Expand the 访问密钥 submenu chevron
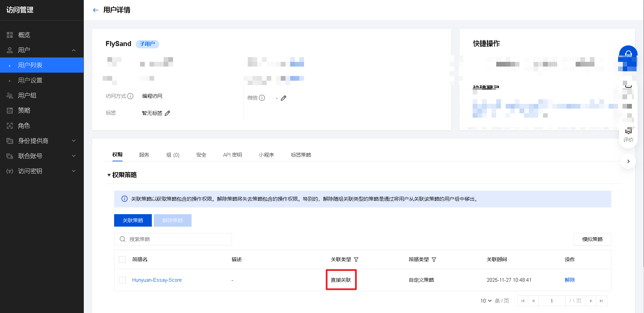Screen dimensions: 644x313 click(x=74, y=171)
